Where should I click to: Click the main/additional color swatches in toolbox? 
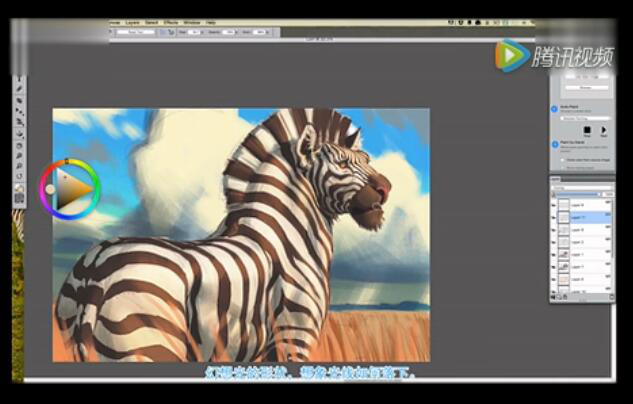(x=19, y=188)
